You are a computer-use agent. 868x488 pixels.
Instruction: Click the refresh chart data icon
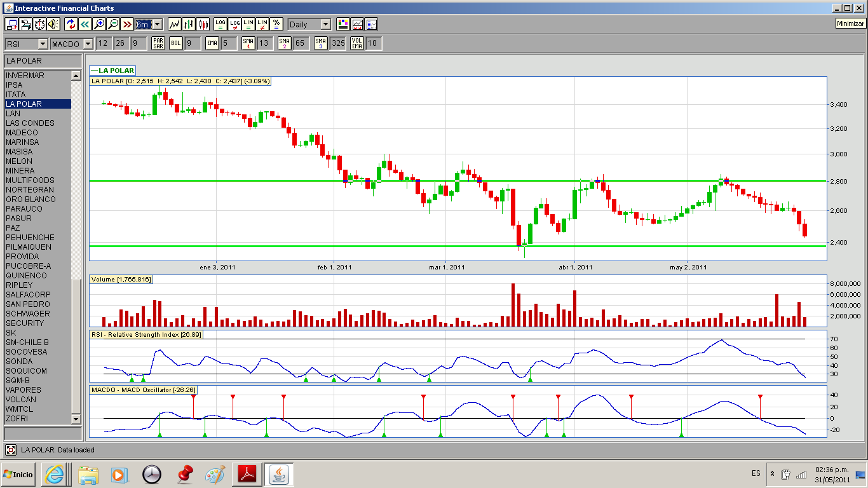tap(71, 24)
